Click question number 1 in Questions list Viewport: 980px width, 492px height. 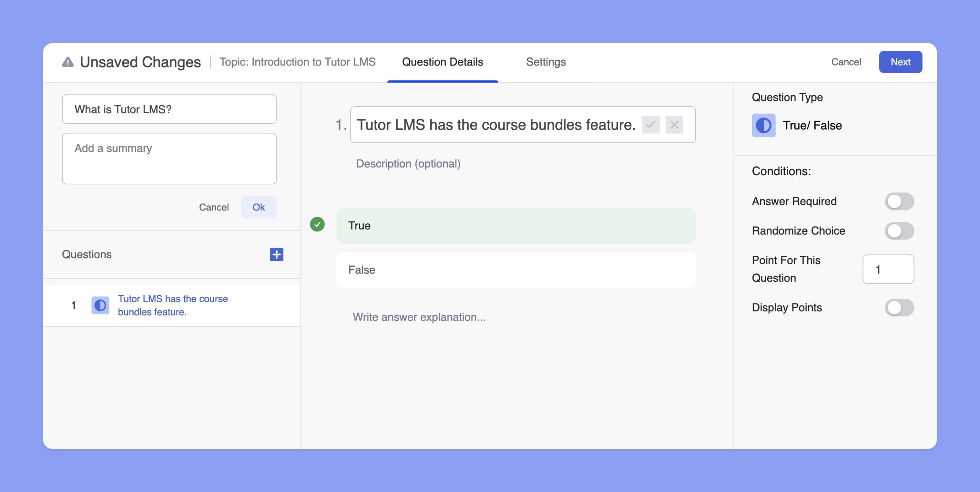73,305
